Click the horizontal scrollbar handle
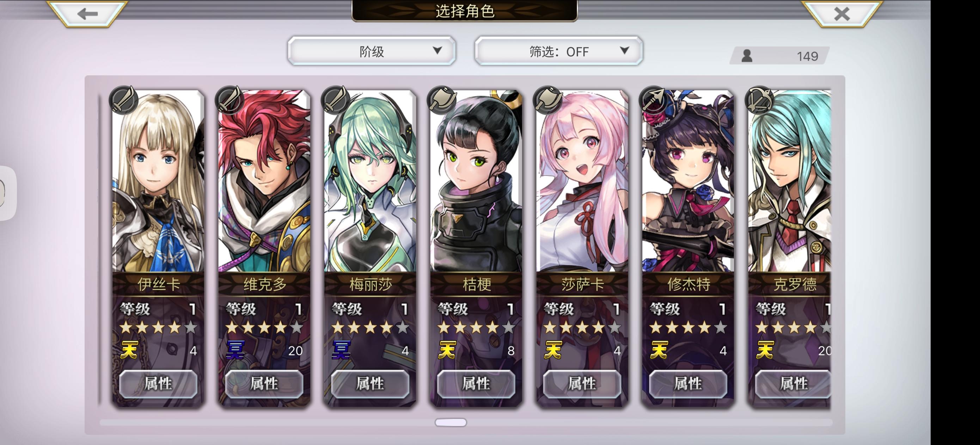 451,422
